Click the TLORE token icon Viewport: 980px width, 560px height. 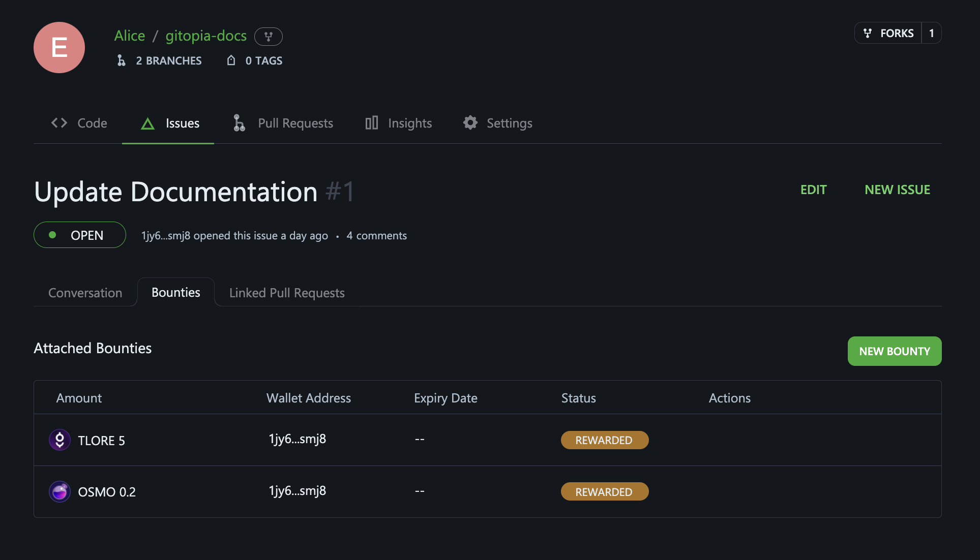(60, 440)
